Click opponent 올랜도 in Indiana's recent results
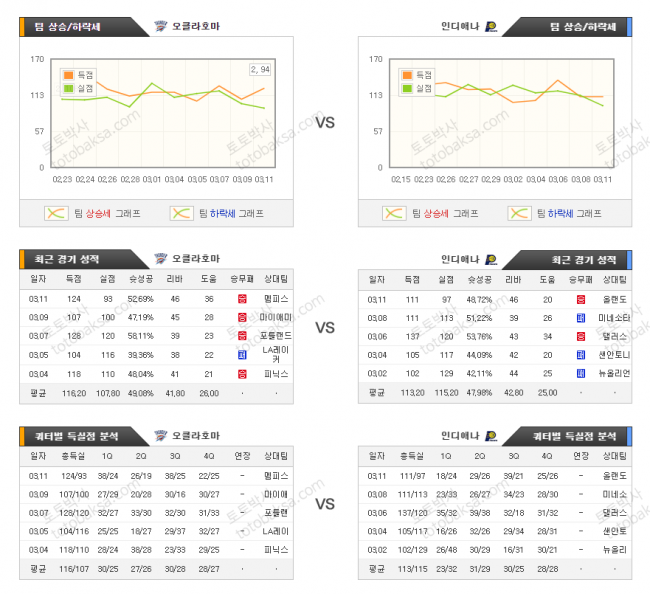This screenshot has width=650, height=594. pos(612,298)
